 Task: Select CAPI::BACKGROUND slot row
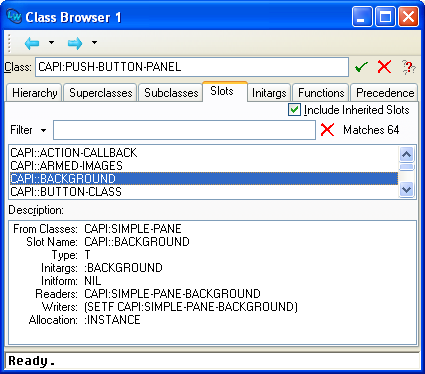pyautogui.click(x=204, y=179)
